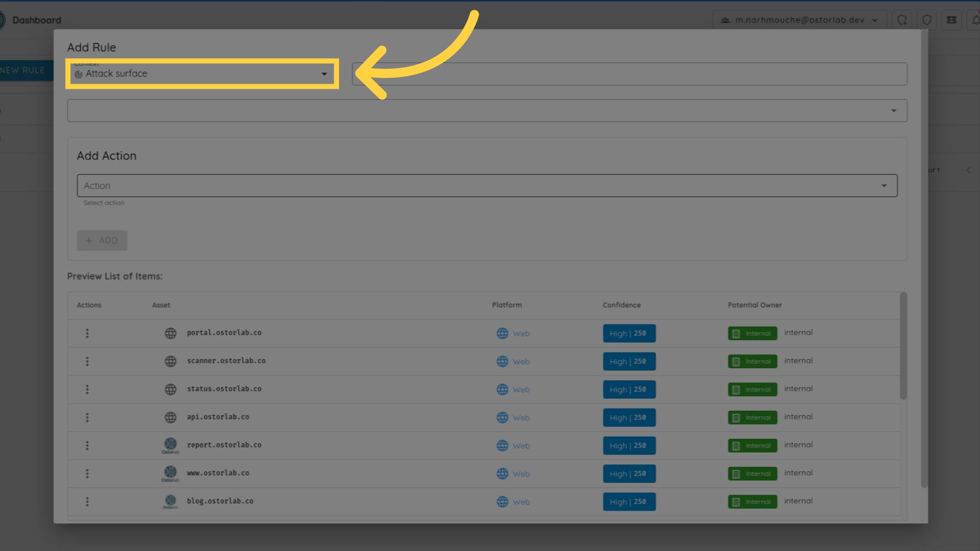
Task: Open the Action selection dropdown
Action: [x=486, y=186]
